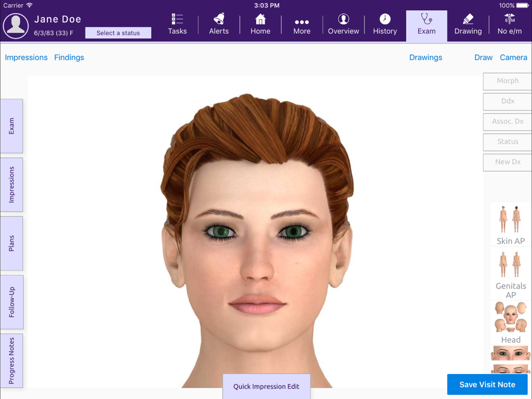This screenshot has width=532, height=399.
Task: Save the visit note
Action: (487, 384)
